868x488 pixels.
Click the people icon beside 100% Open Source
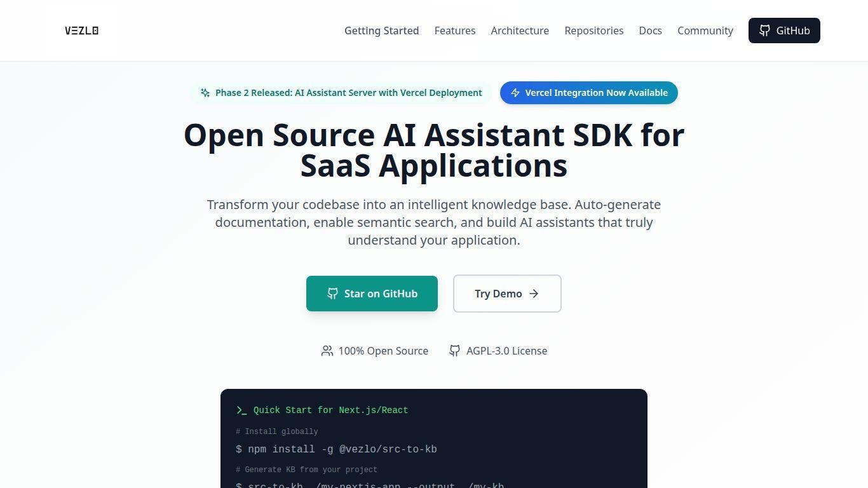click(327, 351)
